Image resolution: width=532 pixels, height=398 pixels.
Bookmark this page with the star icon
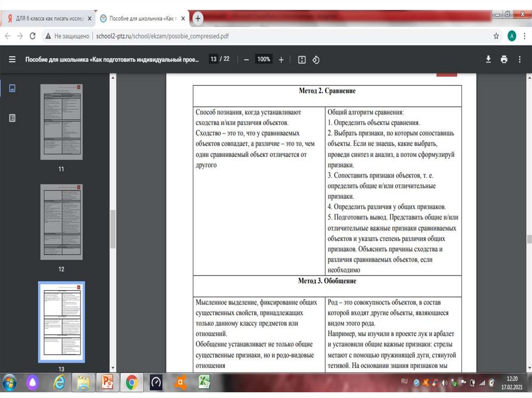pyautogui.click(x=496, y=36)
